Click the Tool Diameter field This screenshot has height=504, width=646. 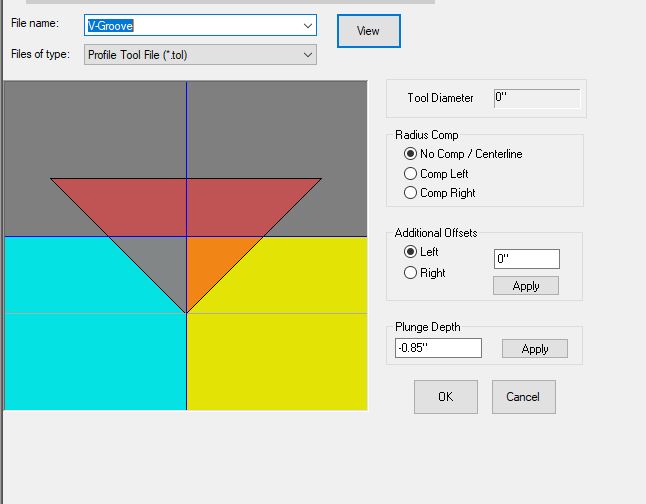(536, 98)
